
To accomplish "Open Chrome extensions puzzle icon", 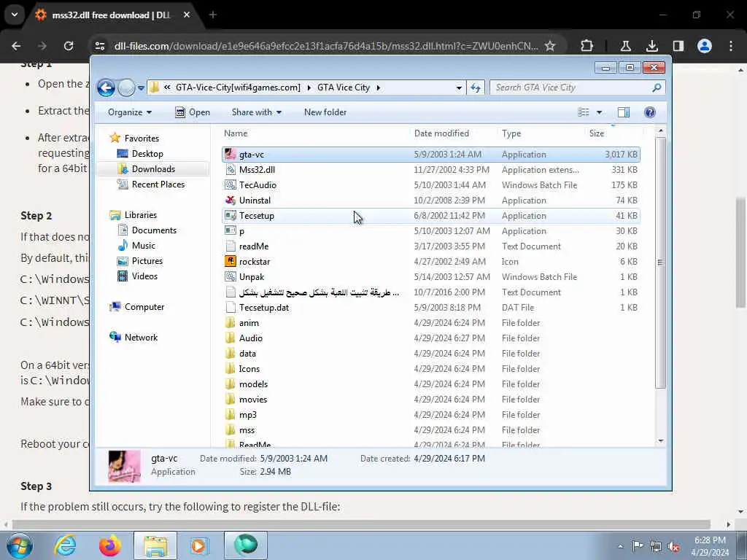I will pos(587,46).
